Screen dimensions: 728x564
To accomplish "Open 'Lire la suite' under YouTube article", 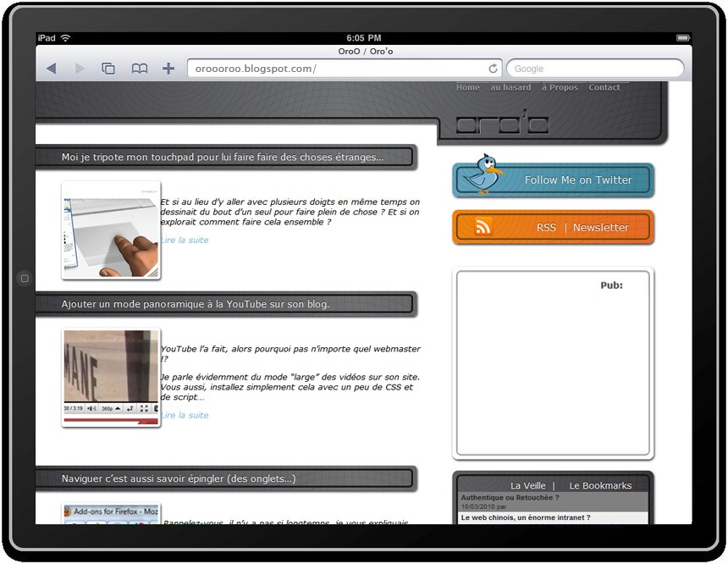I will [185, 415].
